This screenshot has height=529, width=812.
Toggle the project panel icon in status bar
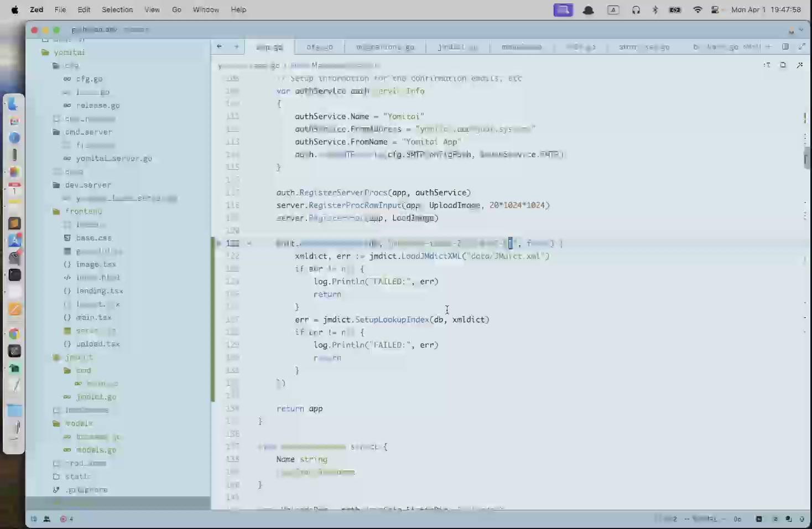(x=34, y=519)
